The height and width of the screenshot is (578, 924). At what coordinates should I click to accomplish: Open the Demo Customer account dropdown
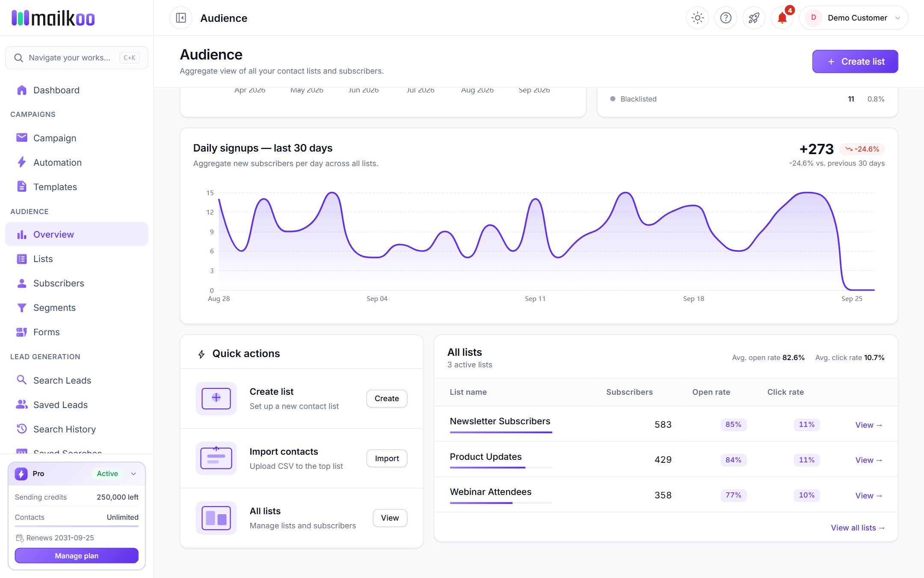853,18
